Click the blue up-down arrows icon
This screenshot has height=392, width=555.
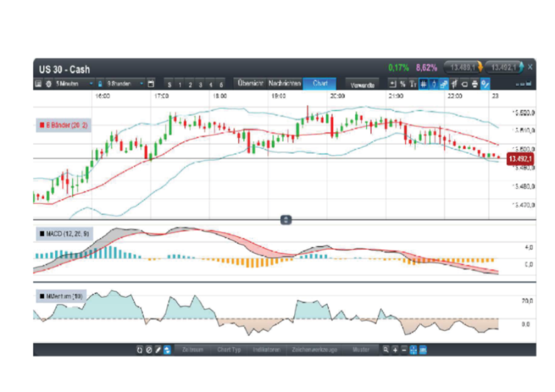(167, 350)
